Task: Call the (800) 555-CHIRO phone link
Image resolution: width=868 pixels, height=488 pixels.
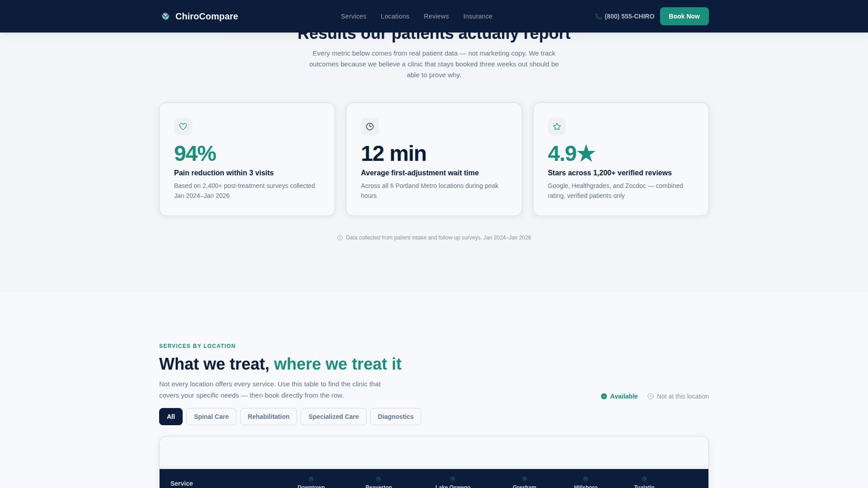Action: click(x=629, y=16)
